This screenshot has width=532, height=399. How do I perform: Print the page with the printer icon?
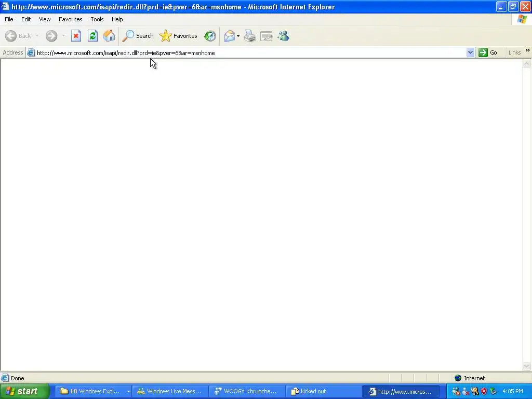(250, 36)
